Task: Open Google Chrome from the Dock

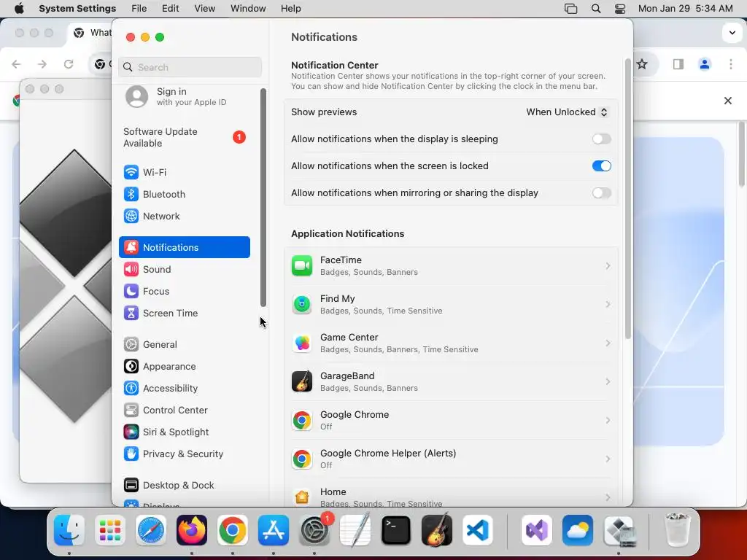Action: point(233,530)
